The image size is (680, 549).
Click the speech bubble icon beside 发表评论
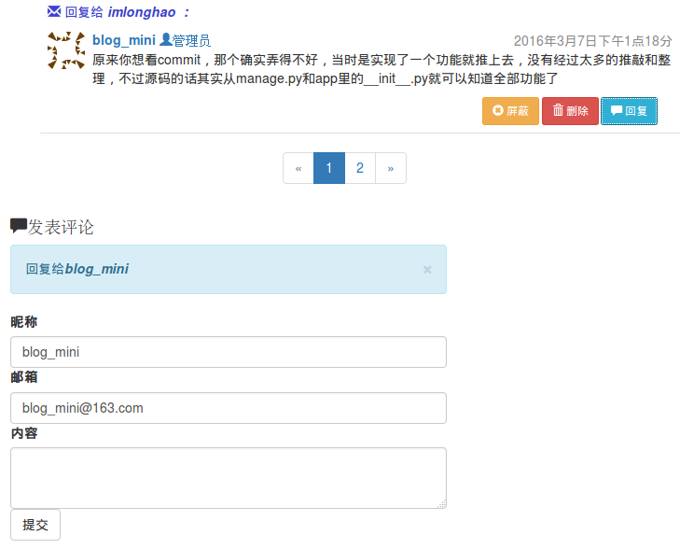18,227
